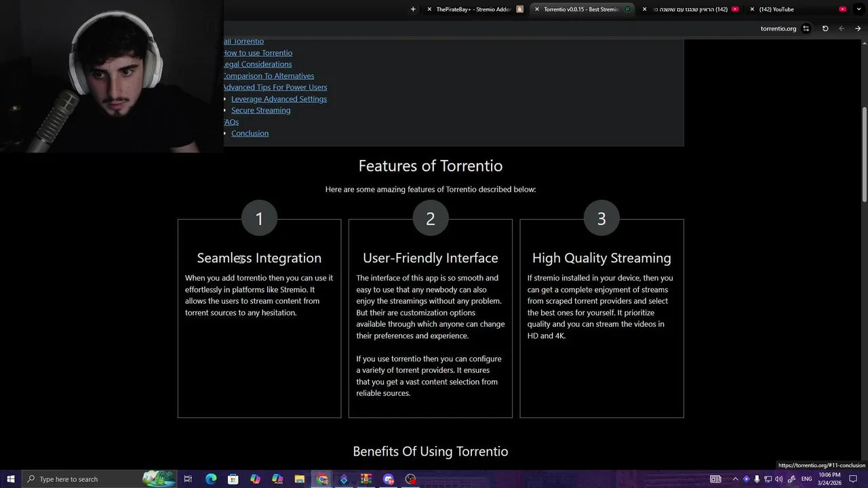868x488 pixels.
Task: Close the Torrentio v0.0.15 tab
Action: 537,9
